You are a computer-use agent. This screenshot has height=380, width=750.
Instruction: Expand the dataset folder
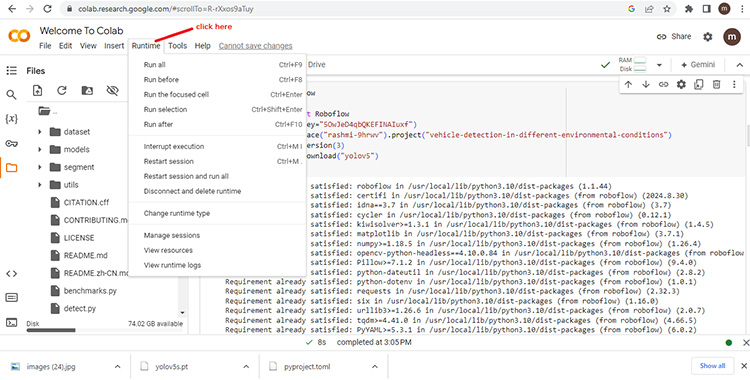(40, 132)
